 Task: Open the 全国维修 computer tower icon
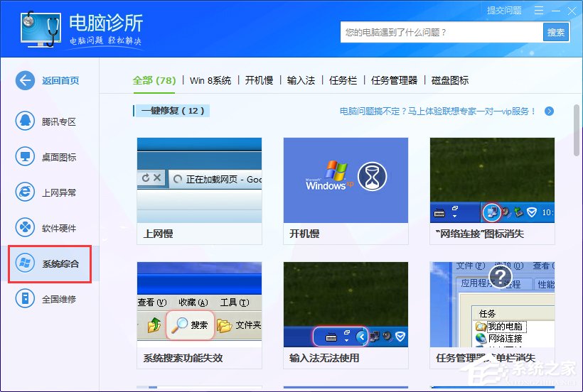pos(25,298)
